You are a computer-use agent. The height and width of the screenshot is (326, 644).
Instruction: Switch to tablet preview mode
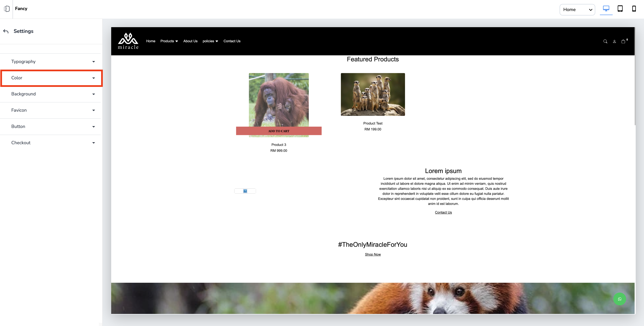620,9
